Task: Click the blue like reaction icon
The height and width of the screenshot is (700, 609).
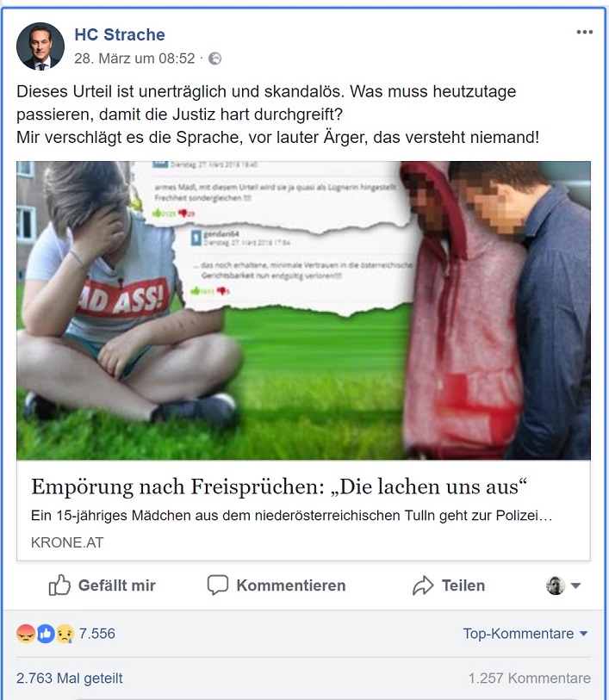Action: (x=45, y=634)
